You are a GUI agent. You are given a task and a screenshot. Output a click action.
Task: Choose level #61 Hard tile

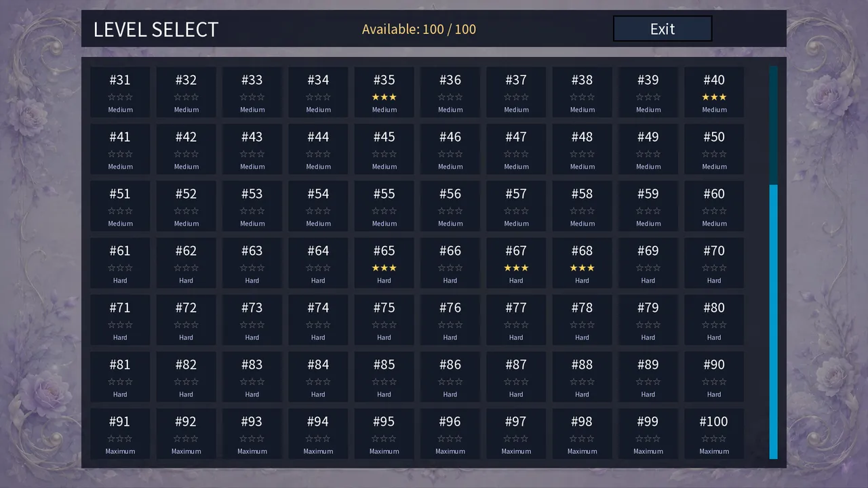[x=120, y=263]
